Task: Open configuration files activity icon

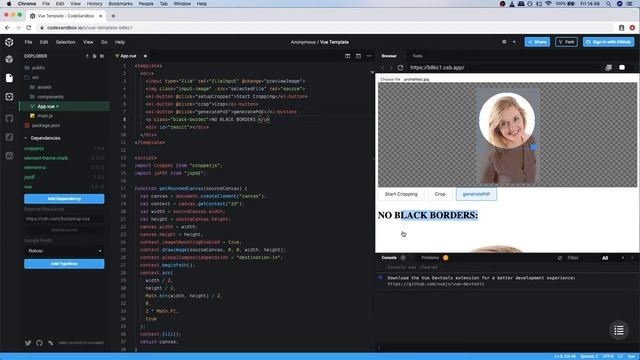Action: pyautogui.click(x=9, y=97)
